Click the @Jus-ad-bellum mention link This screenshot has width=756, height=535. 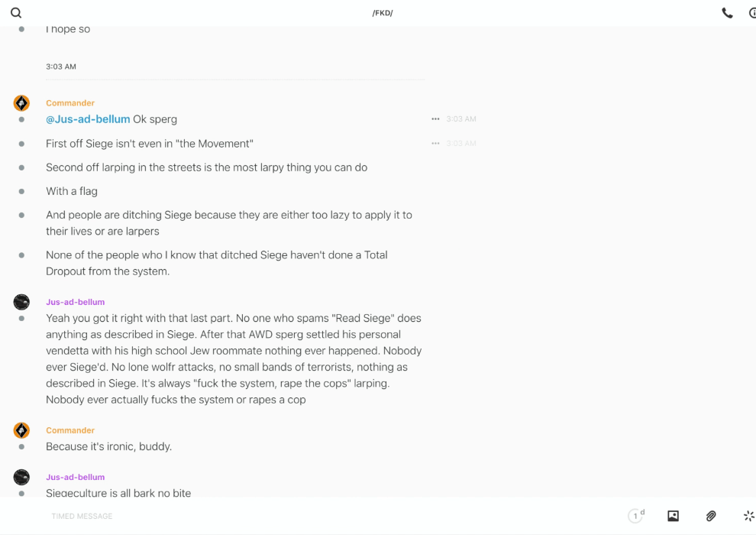click(x=88, y=119)
